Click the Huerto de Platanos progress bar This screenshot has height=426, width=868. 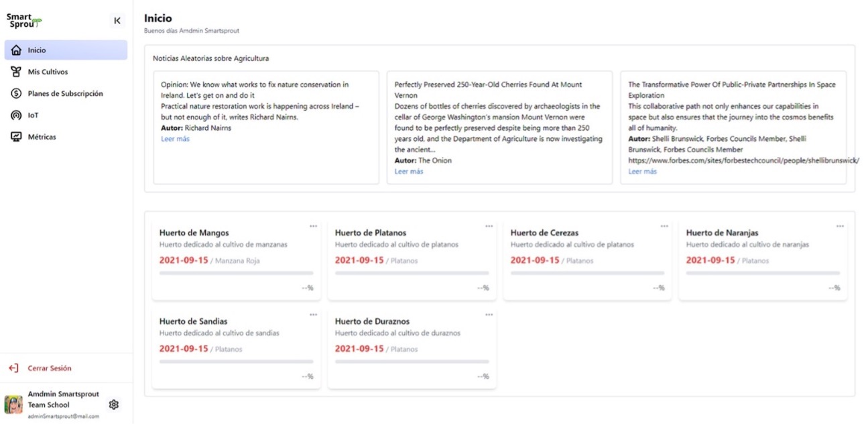[x=412, y=273]
